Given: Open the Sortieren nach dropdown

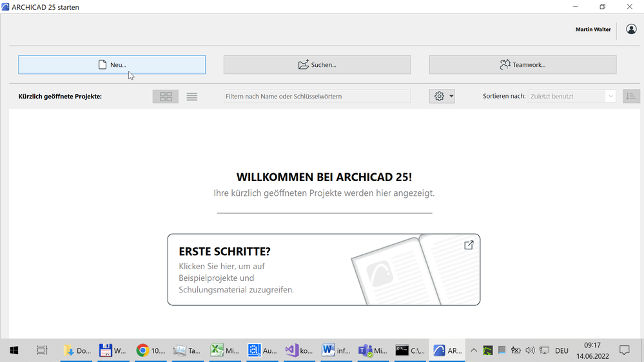Looking at the screenshot, I should pos(572,97).
